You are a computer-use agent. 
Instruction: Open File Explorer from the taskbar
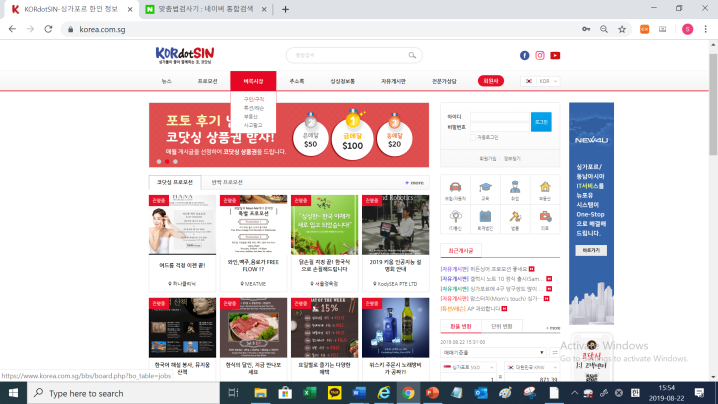point(261,393)
